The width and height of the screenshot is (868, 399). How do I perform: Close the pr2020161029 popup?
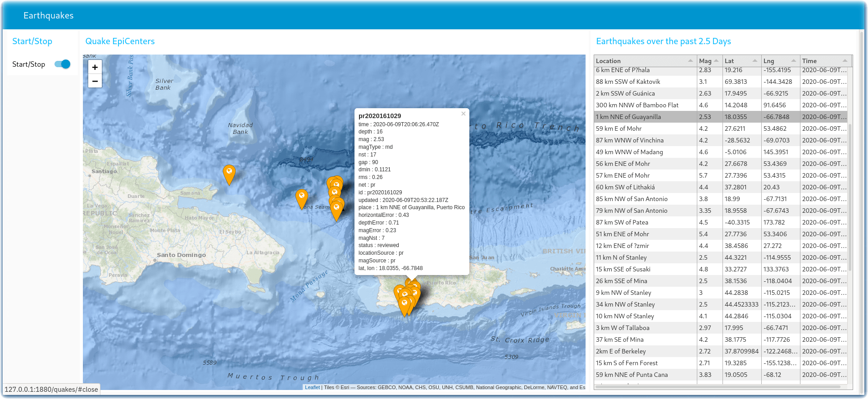point(463,114)
